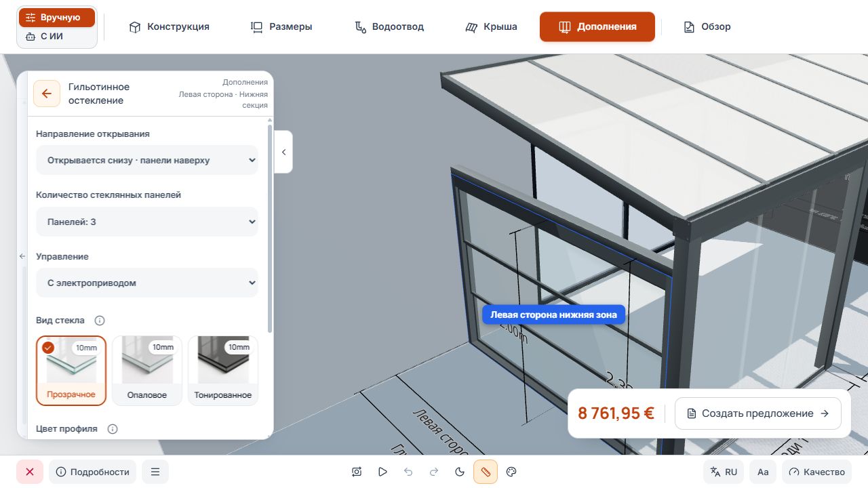Open the color palette icon

[x=512, y=472]
